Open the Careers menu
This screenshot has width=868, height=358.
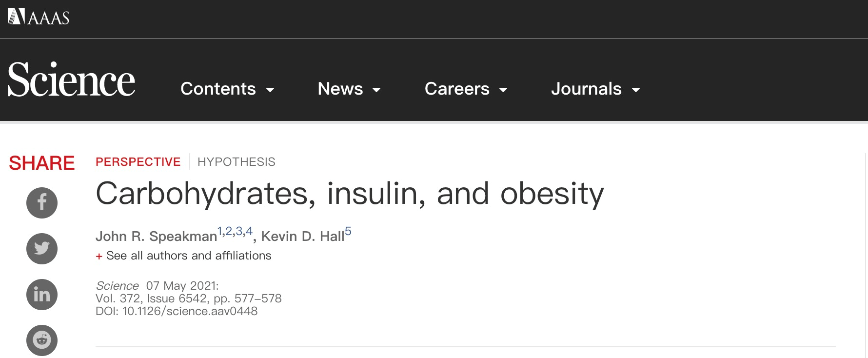pyautogui.click(x=457, y=89)
